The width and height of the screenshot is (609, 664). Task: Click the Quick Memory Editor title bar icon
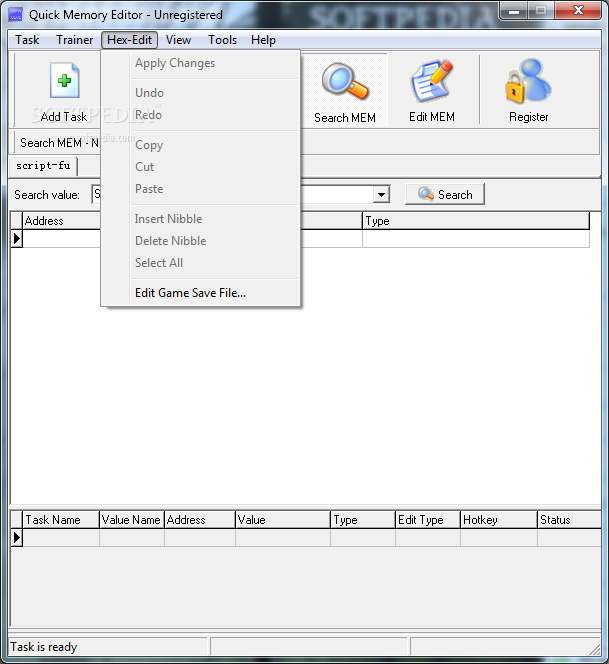click(16, 15)
